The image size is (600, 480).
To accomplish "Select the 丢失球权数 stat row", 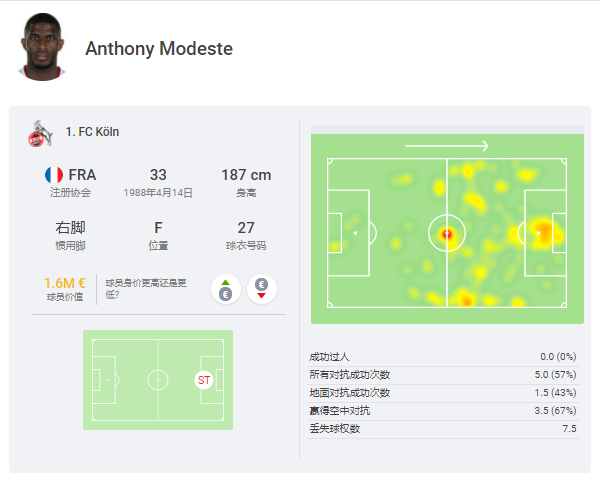I will pos(443,429).
